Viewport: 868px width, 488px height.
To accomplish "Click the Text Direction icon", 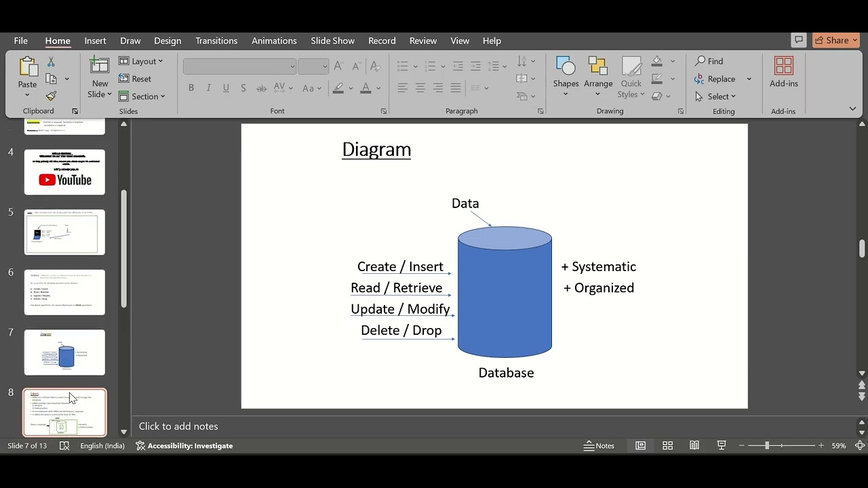I will point(522,61).
